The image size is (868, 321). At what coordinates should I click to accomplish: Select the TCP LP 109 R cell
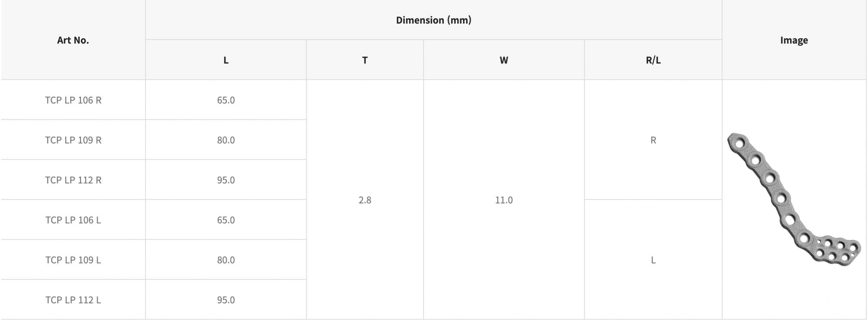[73, 140]
